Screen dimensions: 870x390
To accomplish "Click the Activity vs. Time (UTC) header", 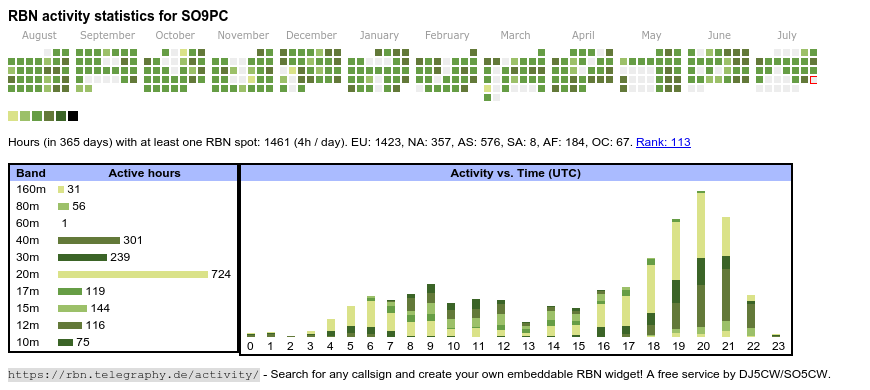I will tap(515, 173).
